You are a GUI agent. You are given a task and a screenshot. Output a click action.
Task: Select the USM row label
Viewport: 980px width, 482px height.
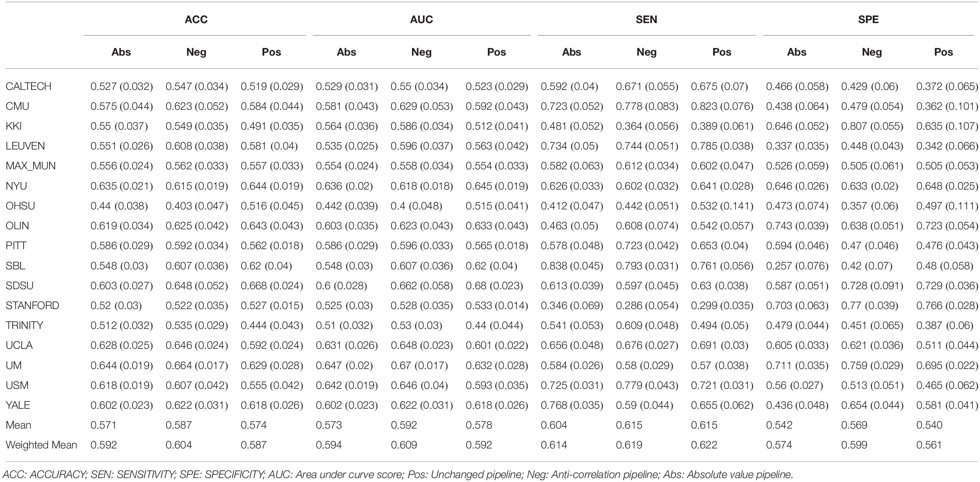(17, 385)
